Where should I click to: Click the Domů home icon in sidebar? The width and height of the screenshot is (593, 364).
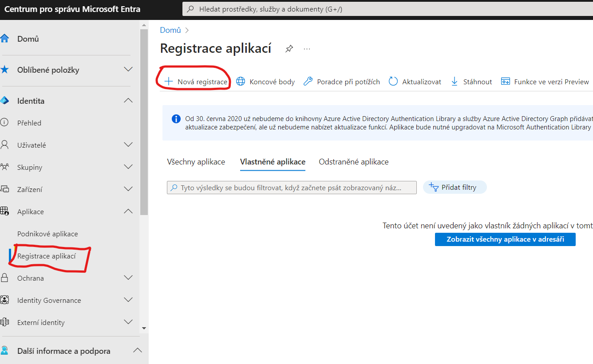point(5,39)
